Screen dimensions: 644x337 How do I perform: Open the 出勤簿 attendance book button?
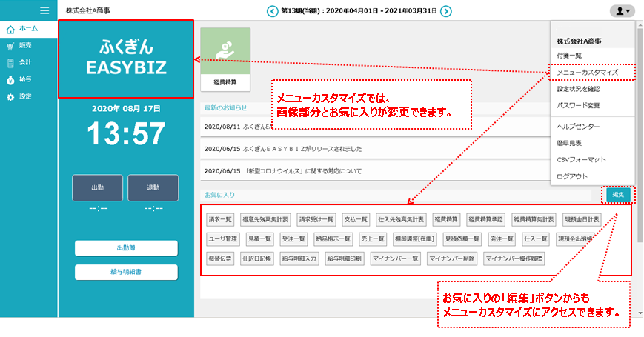(x=126, y=248)
